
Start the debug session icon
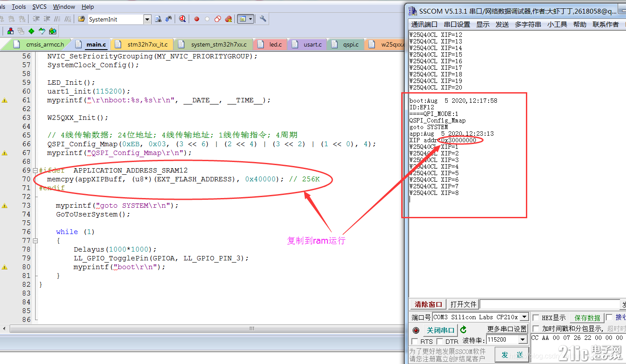click(x=182, y=19)
